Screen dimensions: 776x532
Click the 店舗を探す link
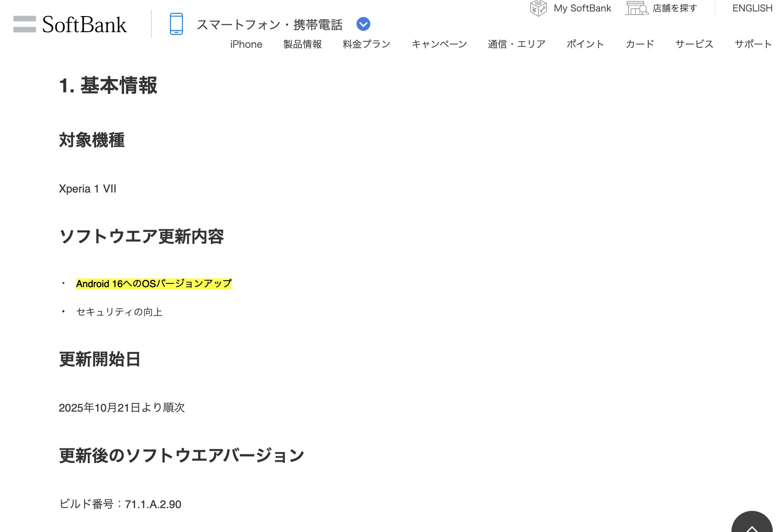[x=674, y=8]
